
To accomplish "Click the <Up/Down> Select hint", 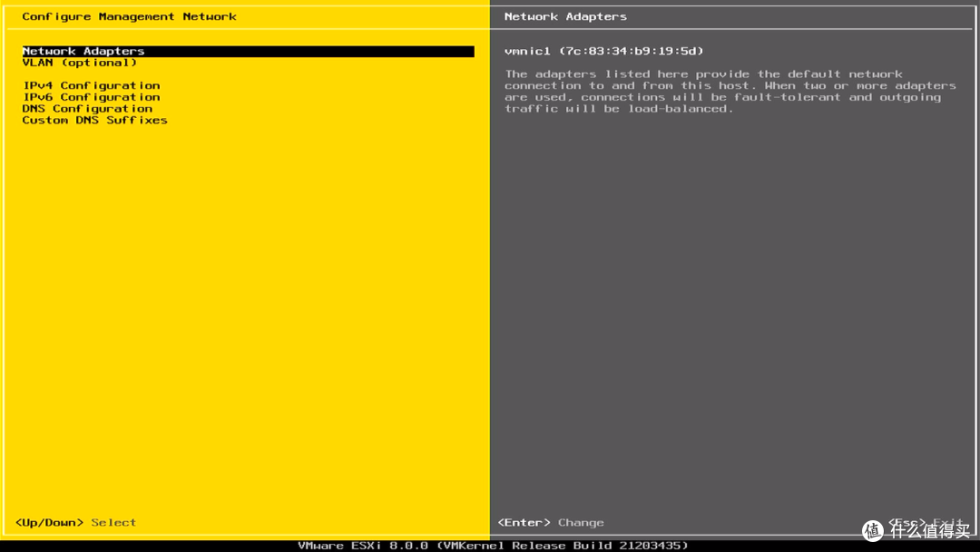I will point(75,523).
